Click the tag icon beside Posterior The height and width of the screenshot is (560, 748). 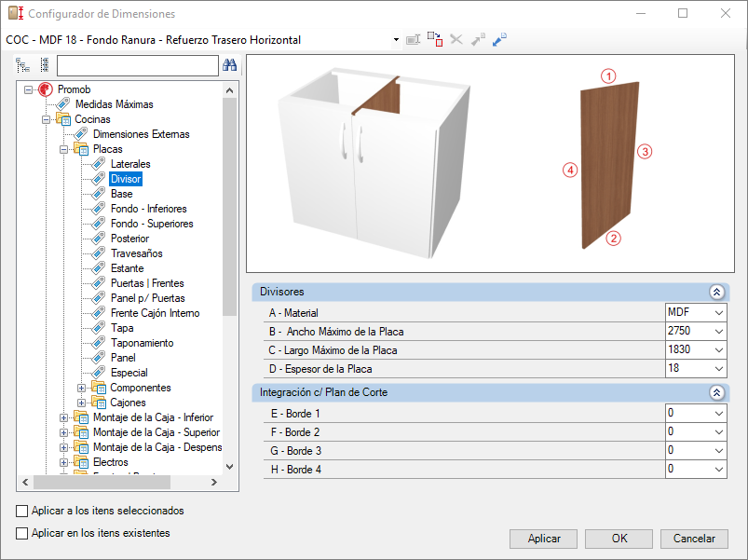tap(99, 238)
